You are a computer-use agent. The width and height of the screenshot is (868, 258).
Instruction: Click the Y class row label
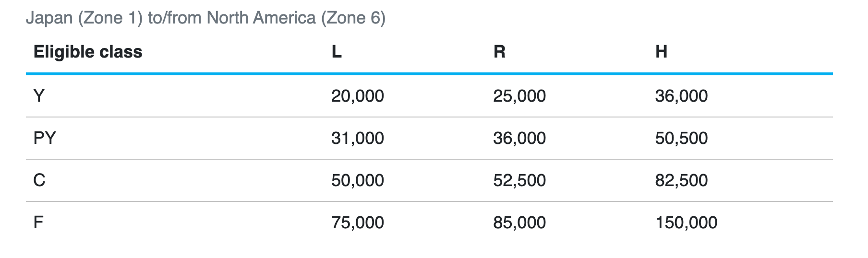pyautogui.click(x=39, y=96)
